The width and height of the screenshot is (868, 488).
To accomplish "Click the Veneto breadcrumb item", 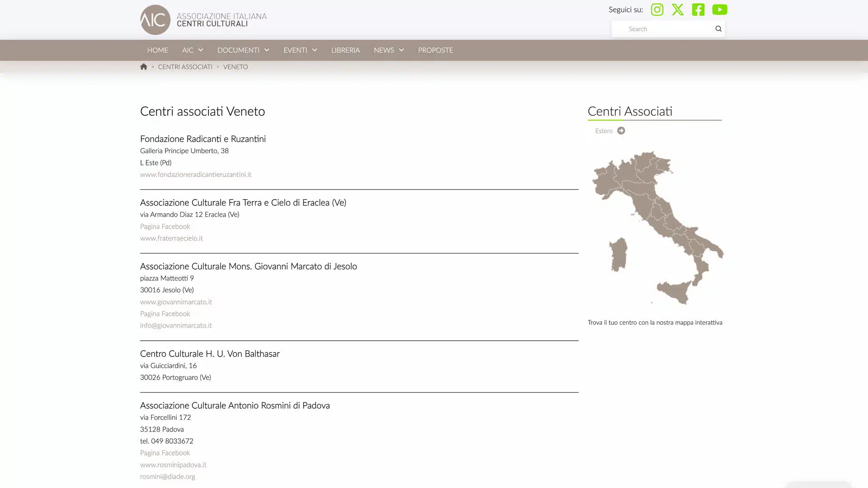I will pos(236,67).
